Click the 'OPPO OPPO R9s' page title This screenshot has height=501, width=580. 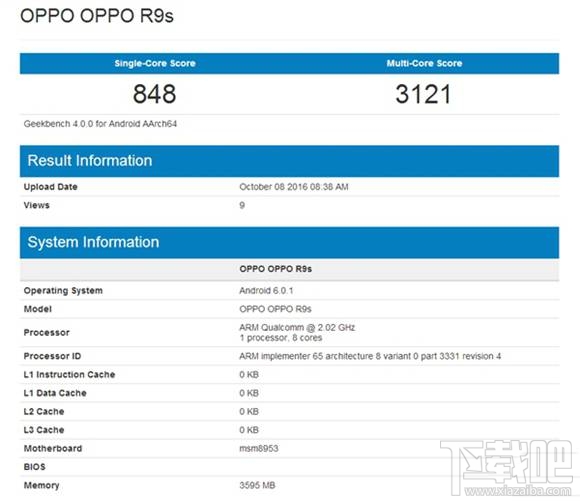pyautogui.click(x=97, y=16)
